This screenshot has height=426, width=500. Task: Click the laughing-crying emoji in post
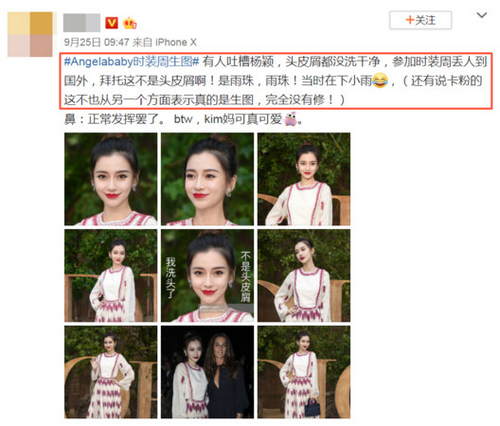[x=380, y=81]
